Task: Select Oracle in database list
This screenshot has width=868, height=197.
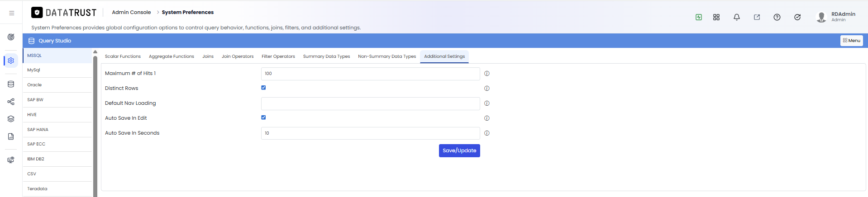Action: 57,85
